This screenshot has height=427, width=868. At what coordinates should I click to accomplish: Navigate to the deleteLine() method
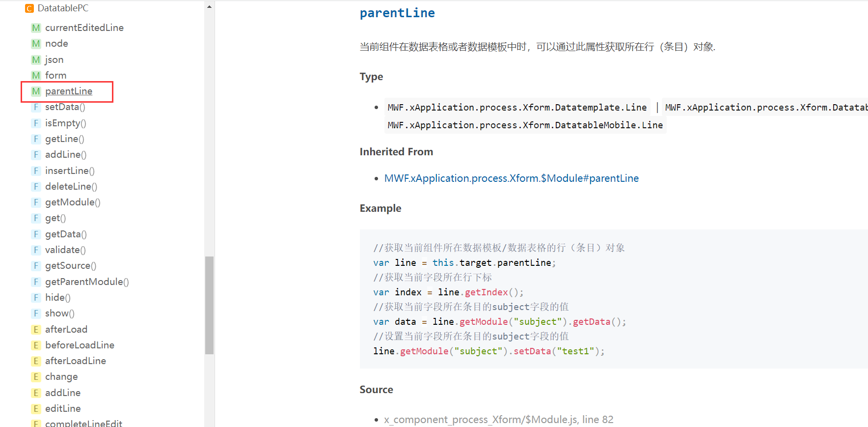[71, 187]
